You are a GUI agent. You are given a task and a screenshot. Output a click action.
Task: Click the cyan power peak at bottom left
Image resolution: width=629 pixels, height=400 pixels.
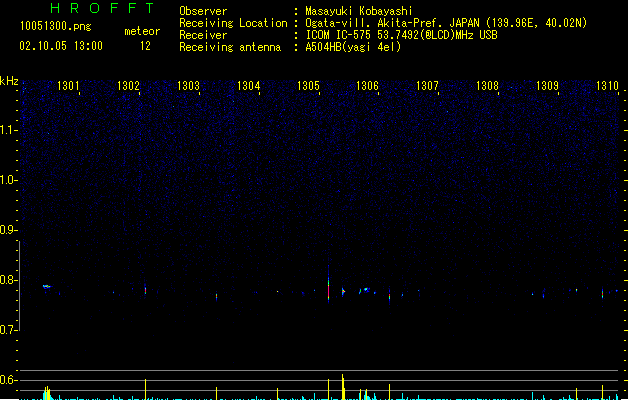[x=47, y=393]
